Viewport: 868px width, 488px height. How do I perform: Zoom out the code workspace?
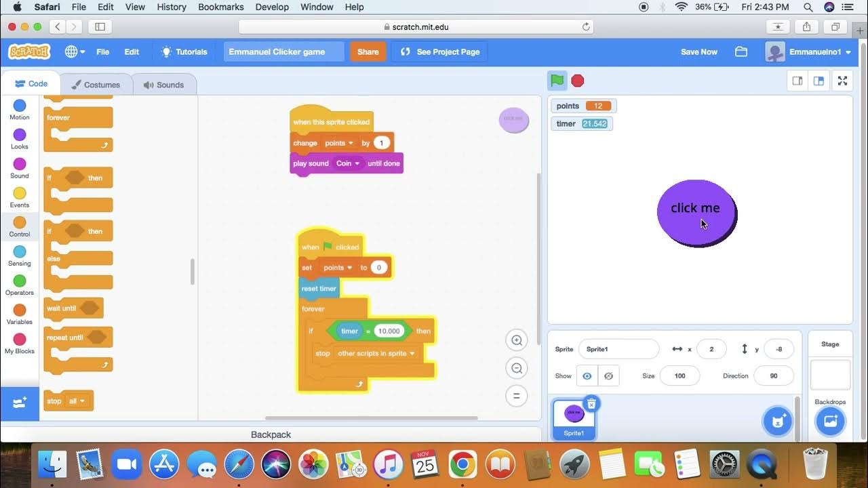tap(517, 368)
